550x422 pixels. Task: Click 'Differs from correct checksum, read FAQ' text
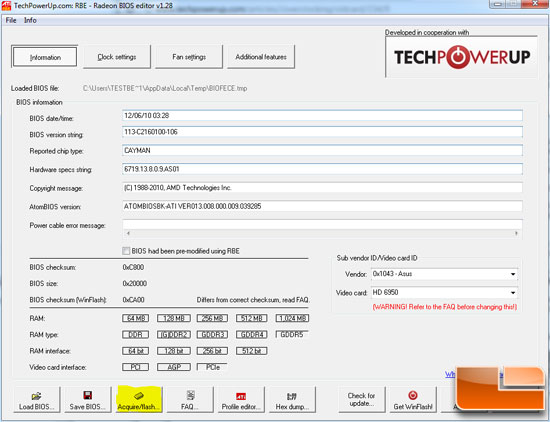(253, 300)
